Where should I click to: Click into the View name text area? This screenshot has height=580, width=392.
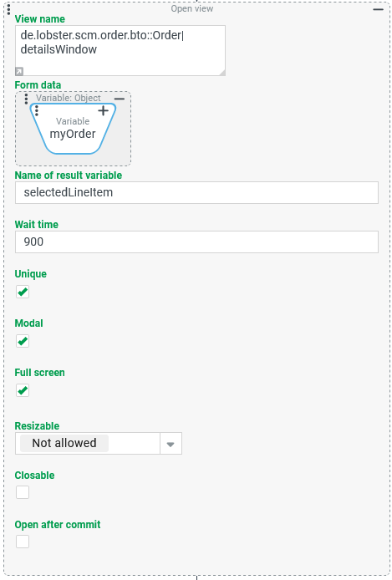coord(120,51)
